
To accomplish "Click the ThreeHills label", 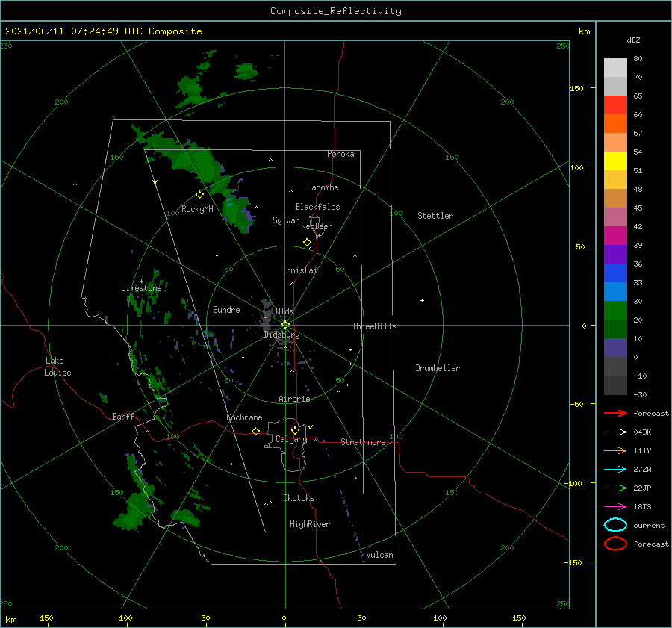I will [374, 326].
